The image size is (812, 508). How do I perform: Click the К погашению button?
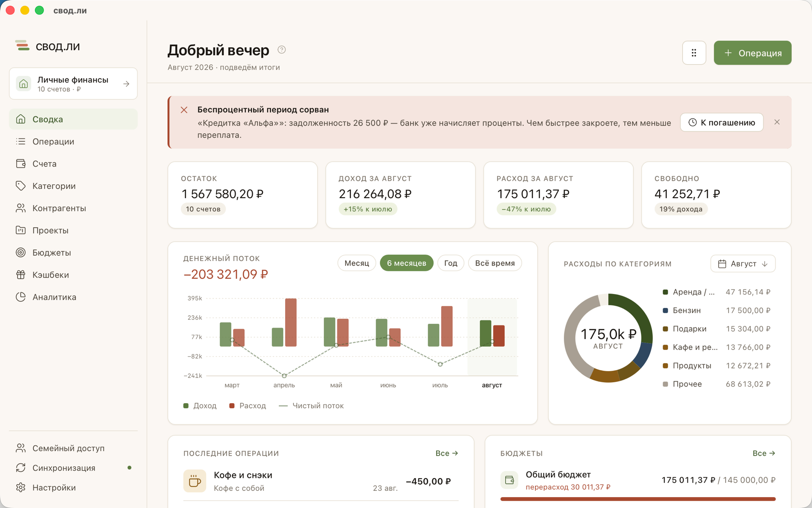pyautogui.click(x=721, y=122)
